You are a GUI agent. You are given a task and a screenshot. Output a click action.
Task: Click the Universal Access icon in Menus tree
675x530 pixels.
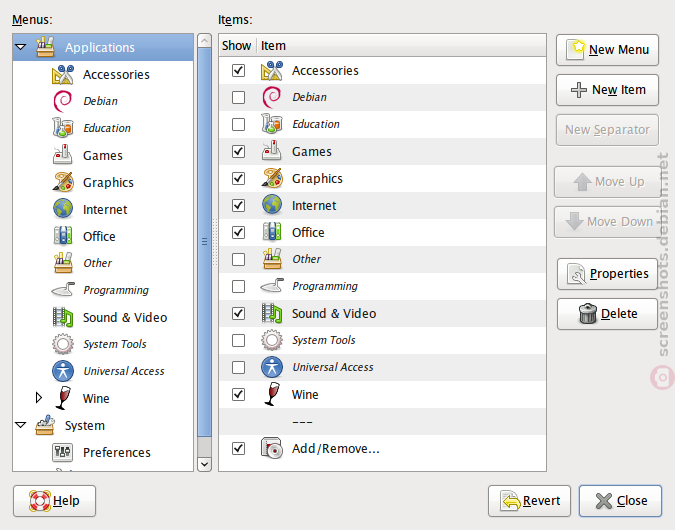(x=63, y=371)
